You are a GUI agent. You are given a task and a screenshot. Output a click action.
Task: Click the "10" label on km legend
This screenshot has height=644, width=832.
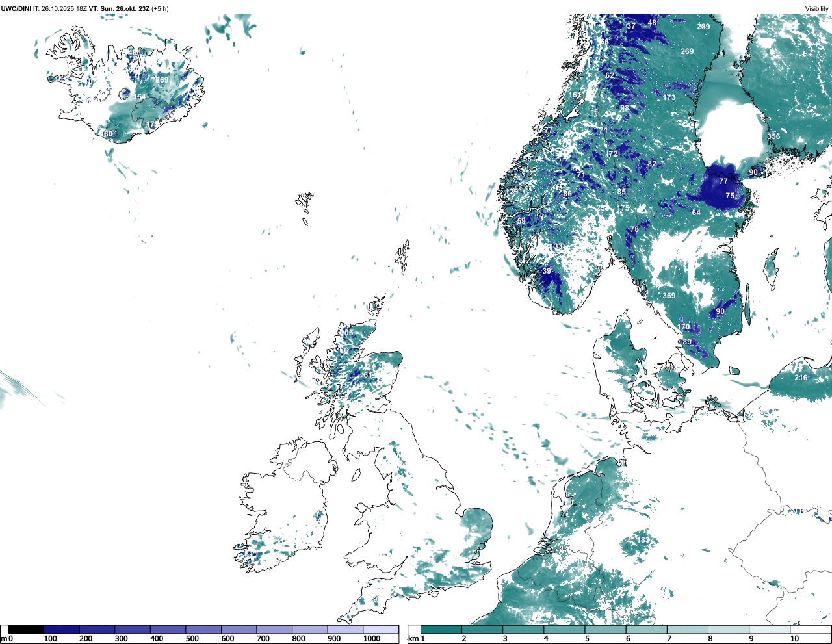coord(794,639)
